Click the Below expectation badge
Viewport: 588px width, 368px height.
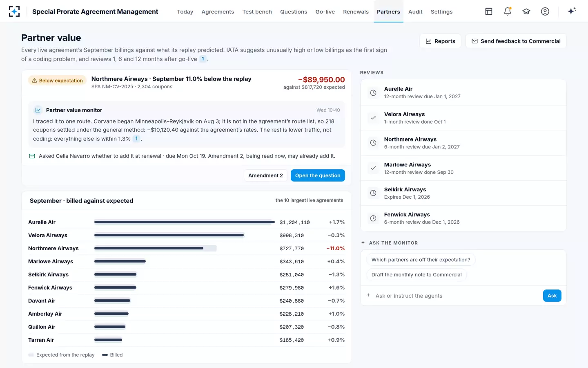tap(57, 81)
